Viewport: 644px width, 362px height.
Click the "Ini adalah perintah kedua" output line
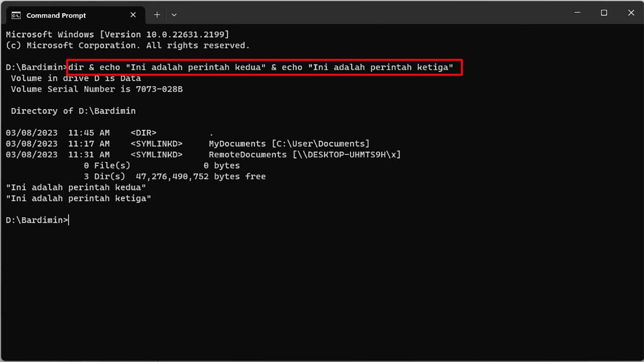pyautogui.click(x=75, y=187)
